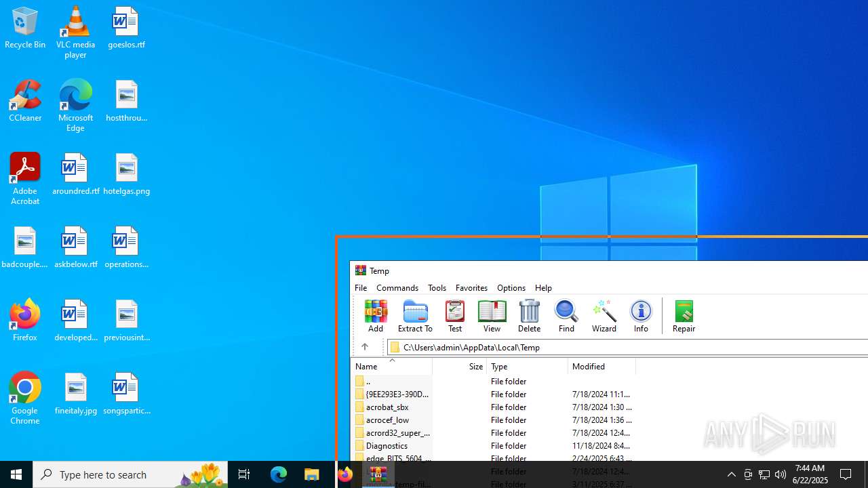Viewport: 868px width, 488px height.
Task: Select the Diagnostics folder
Action: (494, 445)
